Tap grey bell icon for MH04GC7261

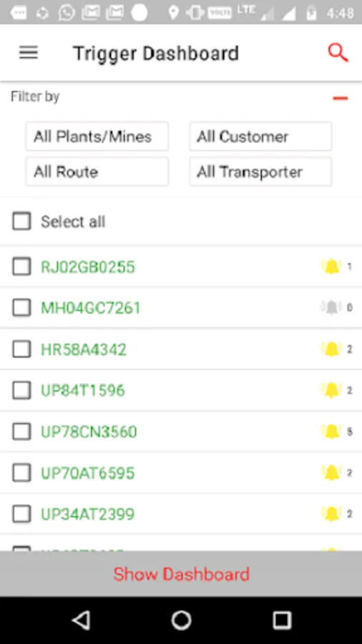pyautogui.click(x=331, y=308)
